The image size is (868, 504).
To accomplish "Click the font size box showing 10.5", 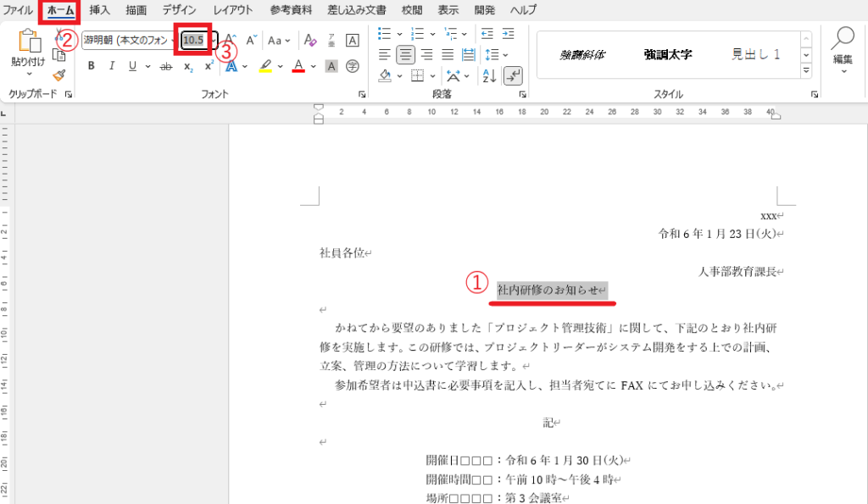I will (x=194, y=41).
